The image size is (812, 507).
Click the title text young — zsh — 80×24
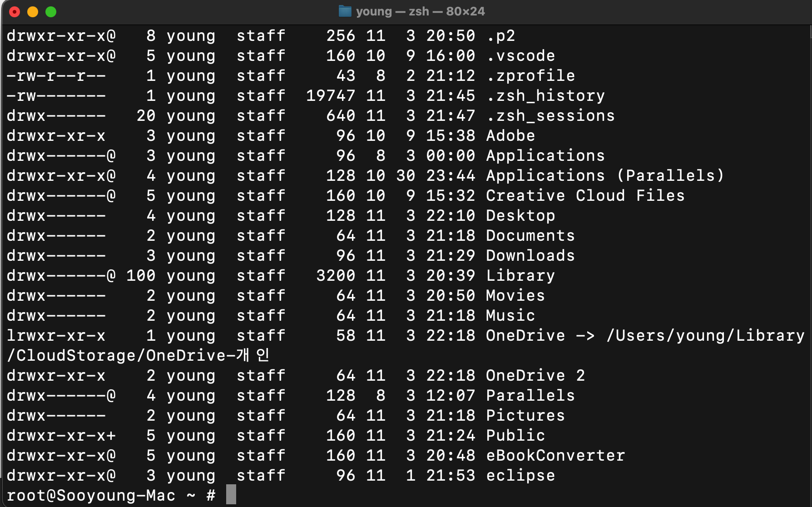pos(420,11)
